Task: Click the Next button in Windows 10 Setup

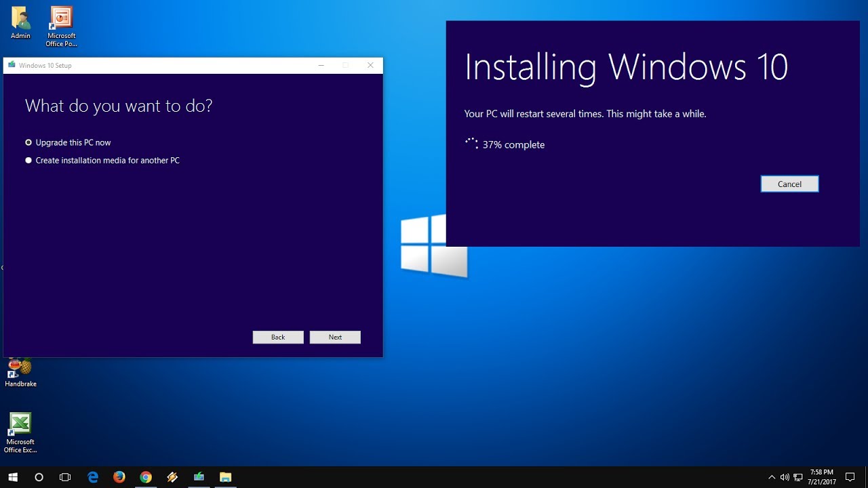Action: (335, 337)
